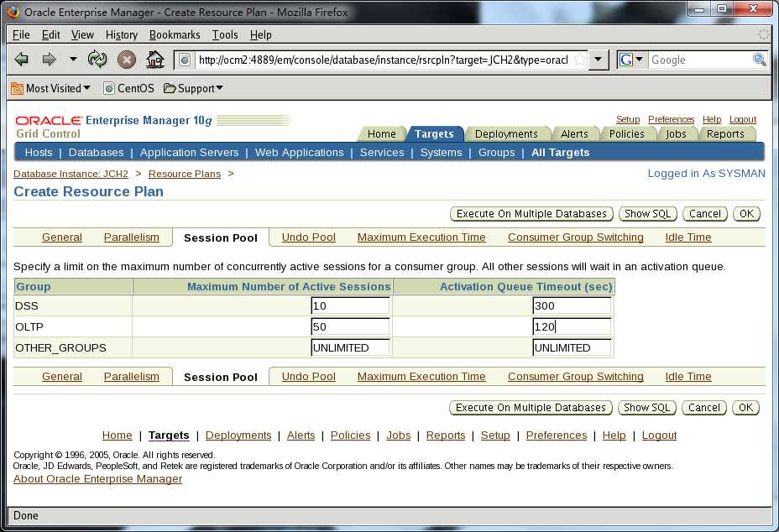Open the Services subtab
Viewport: 779px width, 532px height.
[382, 153]
